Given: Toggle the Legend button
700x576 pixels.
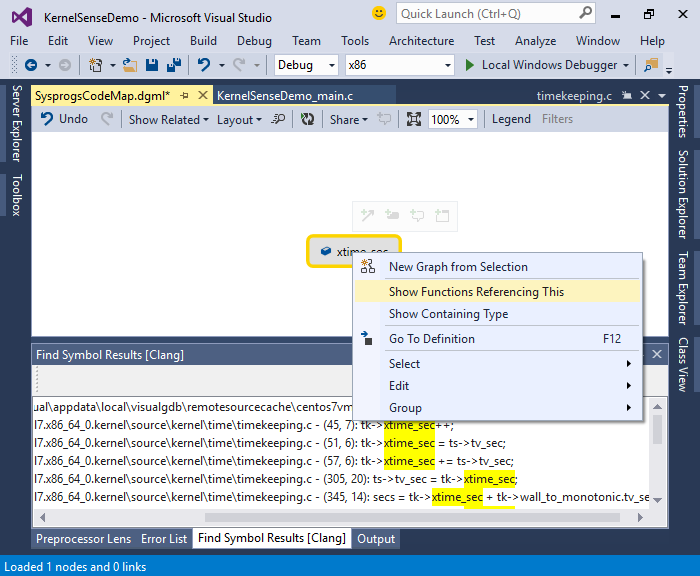Looking at the screenshot, I should coord(511,119).
